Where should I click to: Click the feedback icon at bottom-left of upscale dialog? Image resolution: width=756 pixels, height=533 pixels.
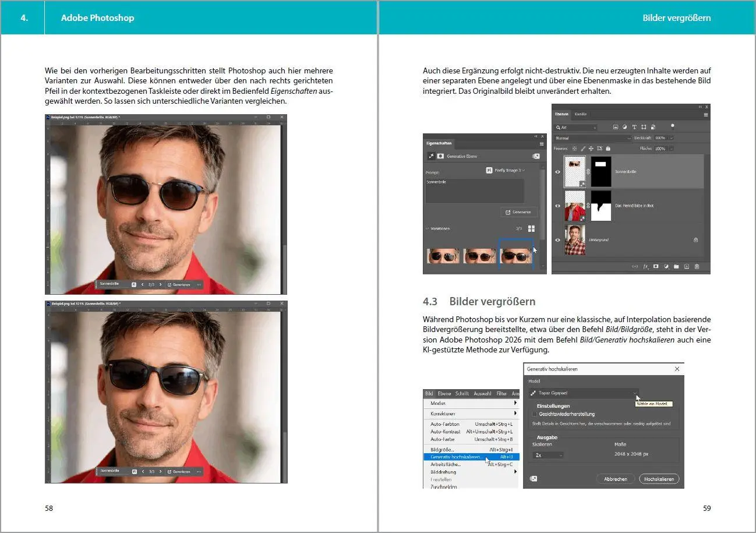534,479
